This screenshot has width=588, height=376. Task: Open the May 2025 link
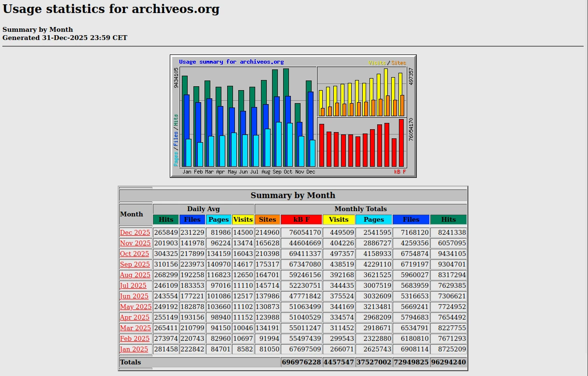click(136, 307)
